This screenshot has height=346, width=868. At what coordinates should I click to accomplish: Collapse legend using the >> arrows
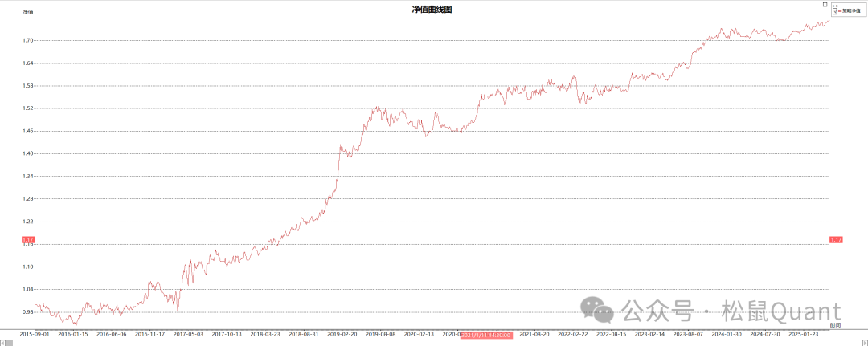[x=834, y=6]
